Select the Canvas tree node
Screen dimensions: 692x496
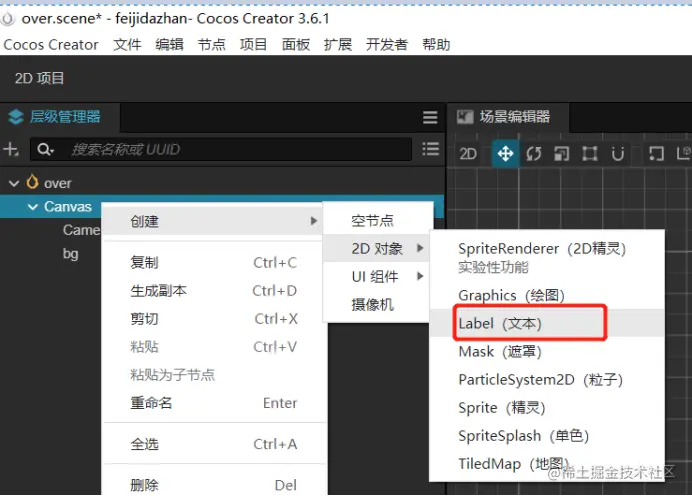click(68, 207)
